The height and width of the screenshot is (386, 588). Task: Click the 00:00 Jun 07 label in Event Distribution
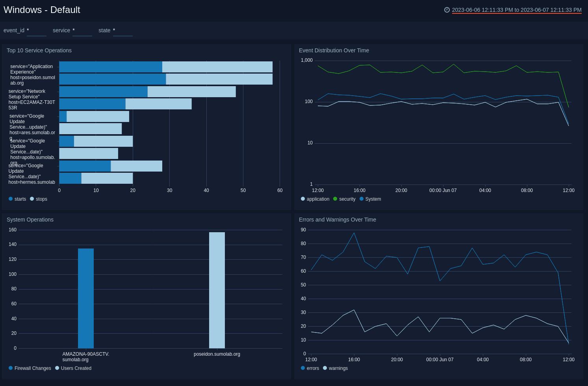tap(443, 190)
